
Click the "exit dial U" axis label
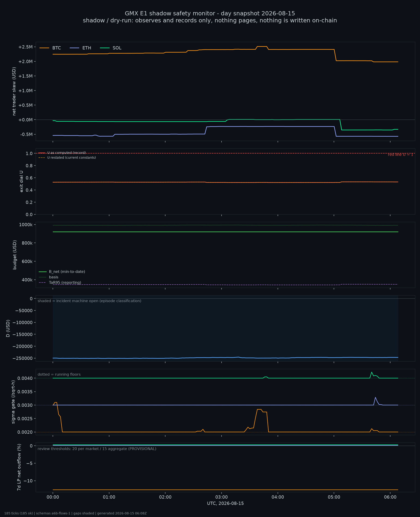point(21,181)
